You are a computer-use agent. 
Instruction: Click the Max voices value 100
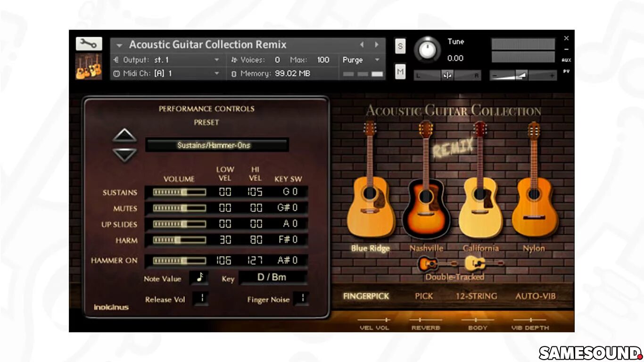coord(323,60)
